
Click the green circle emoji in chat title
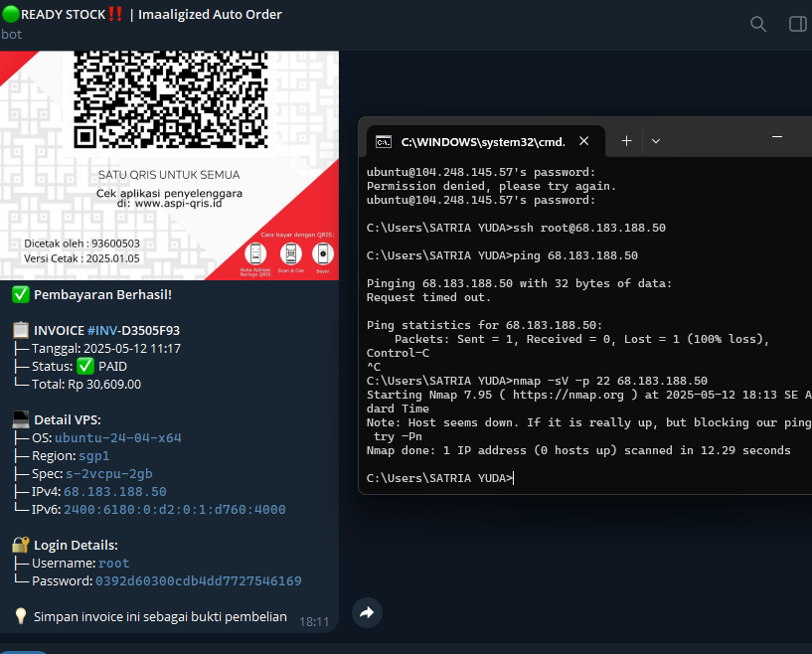(x=11, y=14)
